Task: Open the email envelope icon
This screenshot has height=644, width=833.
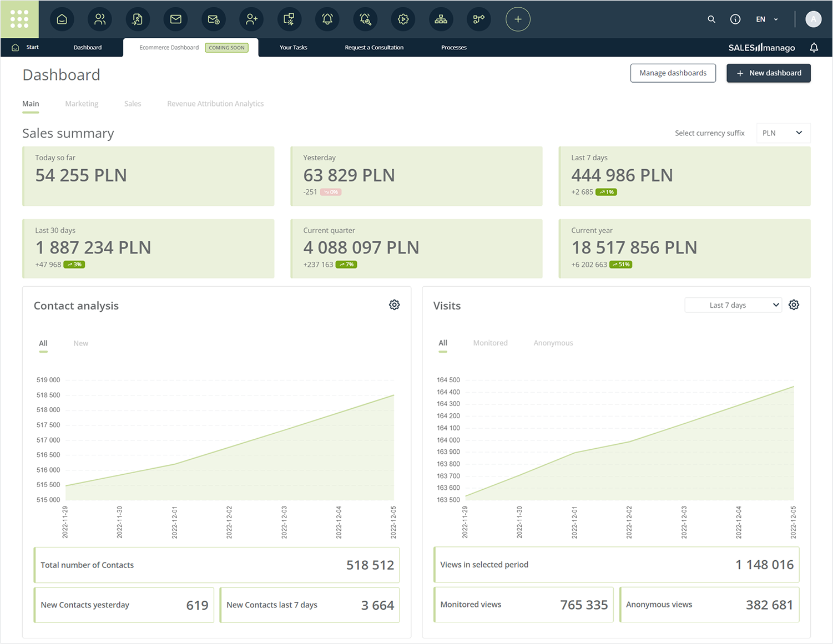Action: tap(176, 19)
